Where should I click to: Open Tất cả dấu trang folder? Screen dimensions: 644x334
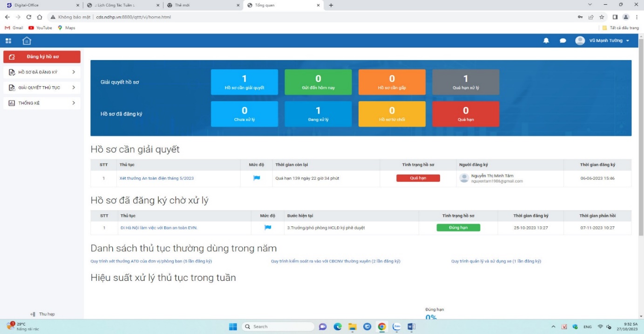(620, 28)
